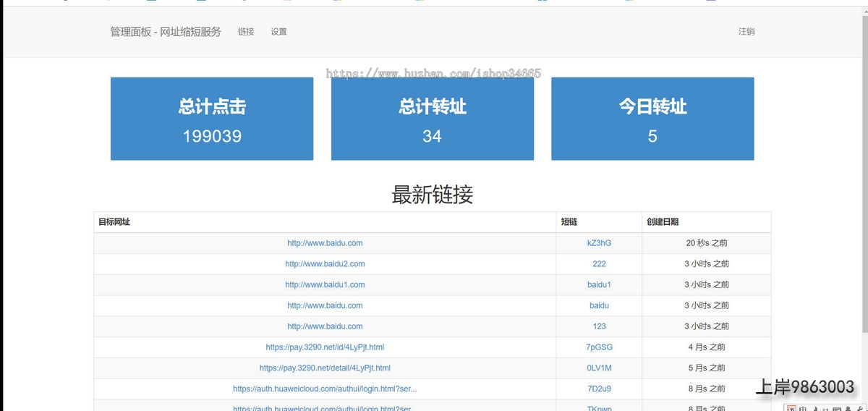Click the 7D2u9 short link
Image resolution: width=868 pixels, height=411 pixels.
pos(599,389)
